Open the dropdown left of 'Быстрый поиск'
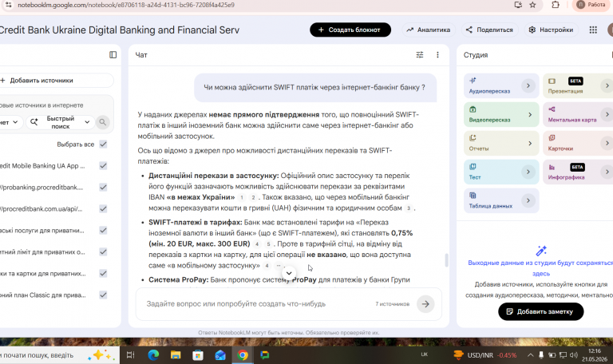The width and height of the screenshot is (613, 364). [10, 122]
